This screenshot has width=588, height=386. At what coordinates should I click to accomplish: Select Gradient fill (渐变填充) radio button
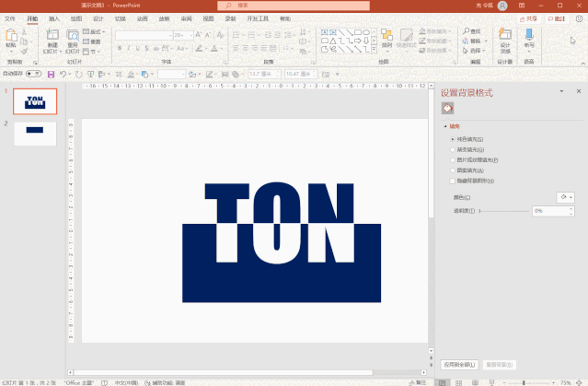click(x=452, y=150)
